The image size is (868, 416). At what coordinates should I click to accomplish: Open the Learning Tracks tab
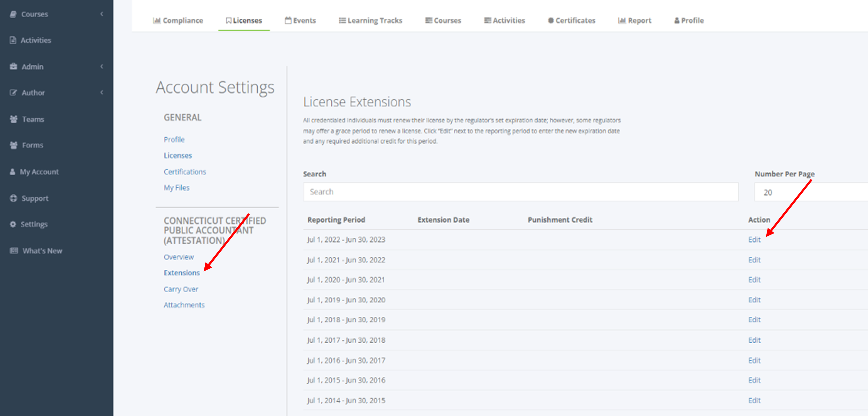pos(370,20)
